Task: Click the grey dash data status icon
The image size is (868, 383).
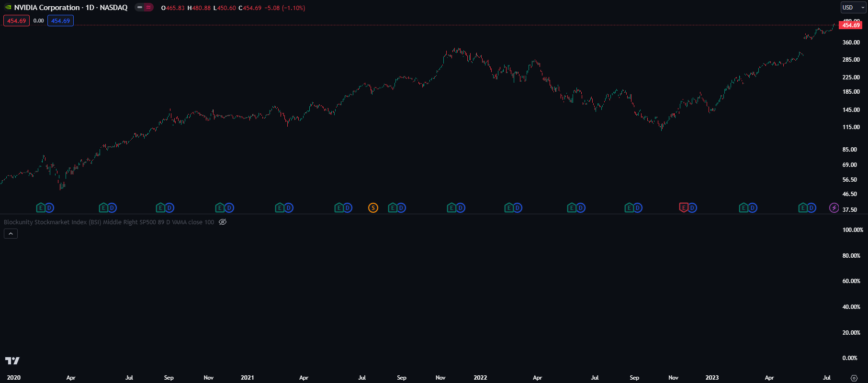Action: (140, 8)
